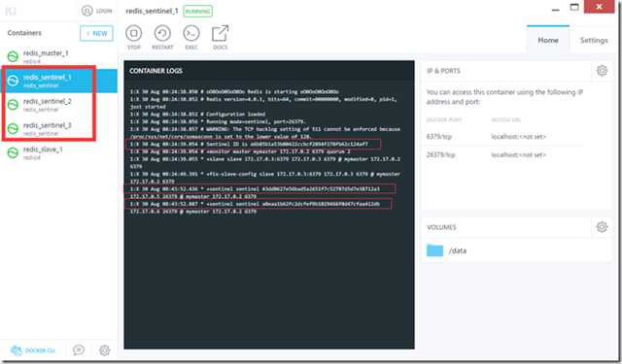Image resolution: width=622 pixels, height=364 pixels.
Task: Click the redis_sentinel_3 status icon
Action: [13, 129]
